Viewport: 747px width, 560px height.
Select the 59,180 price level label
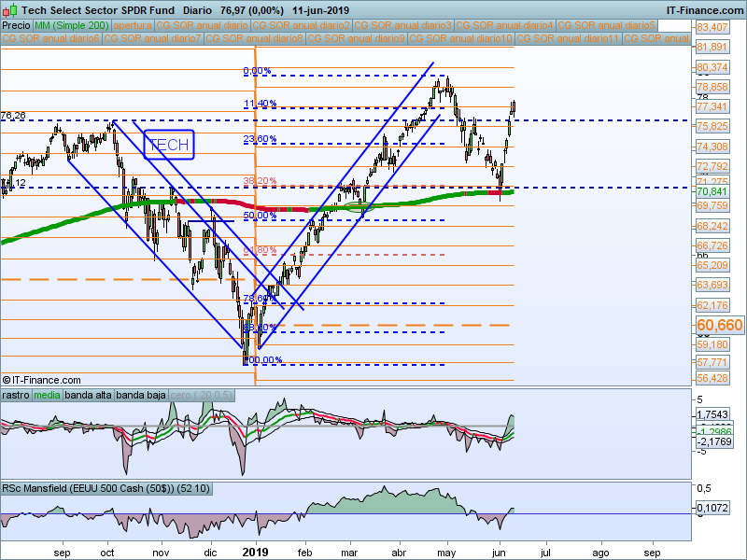712,344
